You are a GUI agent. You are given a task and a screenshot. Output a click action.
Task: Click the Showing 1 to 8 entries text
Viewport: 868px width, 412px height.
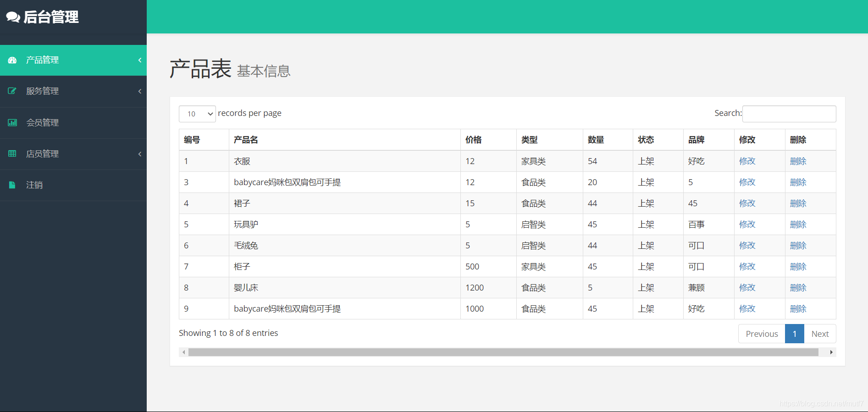pos(228,333)
